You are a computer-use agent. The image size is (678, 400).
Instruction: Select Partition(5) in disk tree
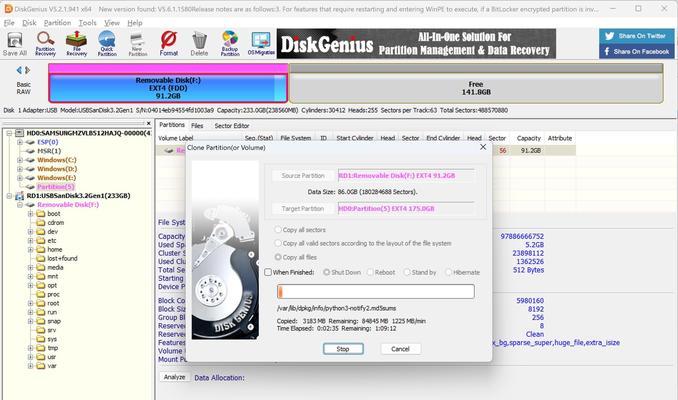coord(55,187)
